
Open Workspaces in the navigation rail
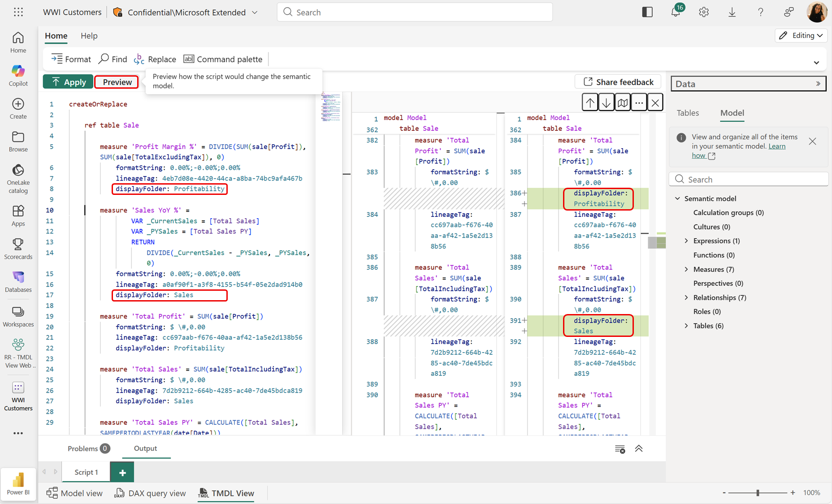pos(18,317)
